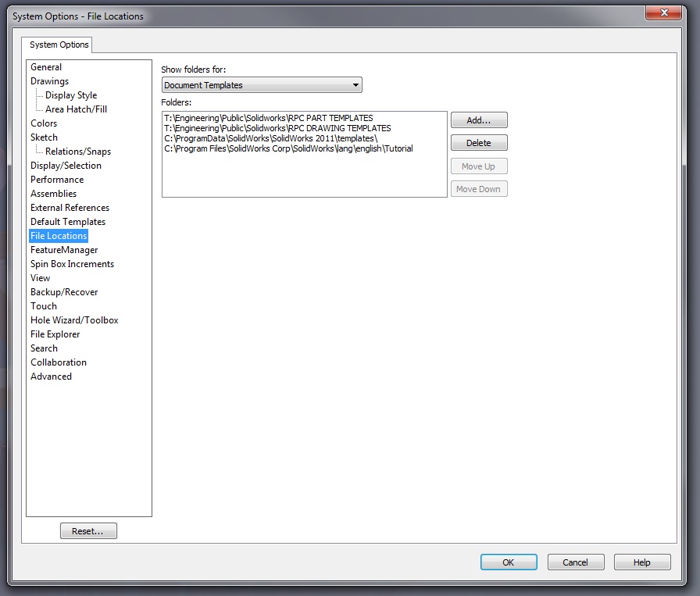
Task: Open FeatureManager options
Action: point(64,249)
